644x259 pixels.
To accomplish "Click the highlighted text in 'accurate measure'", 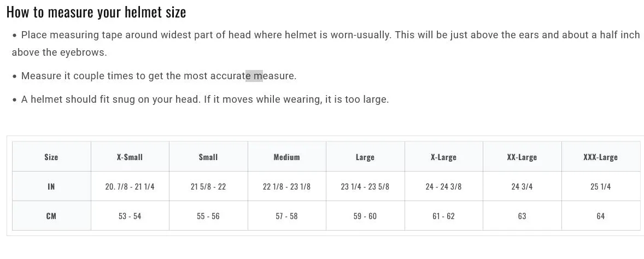I will [254, 76].
